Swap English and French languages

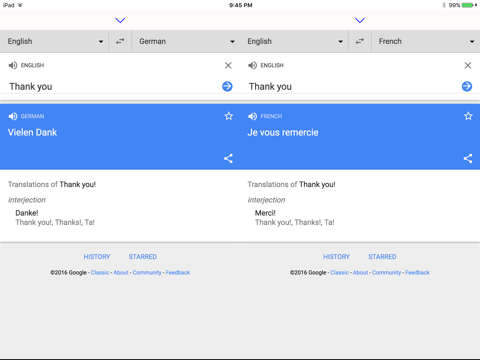[360, 41]
